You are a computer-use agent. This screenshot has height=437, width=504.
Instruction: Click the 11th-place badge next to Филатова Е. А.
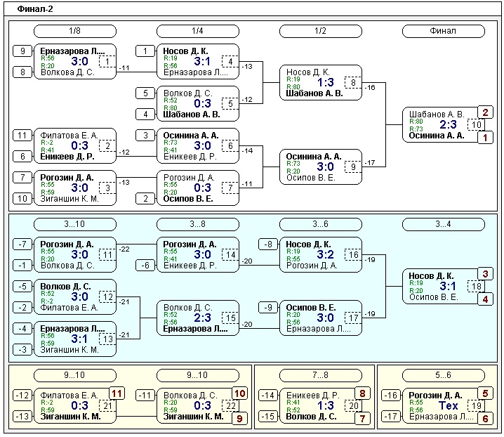[x=117, y=393]
